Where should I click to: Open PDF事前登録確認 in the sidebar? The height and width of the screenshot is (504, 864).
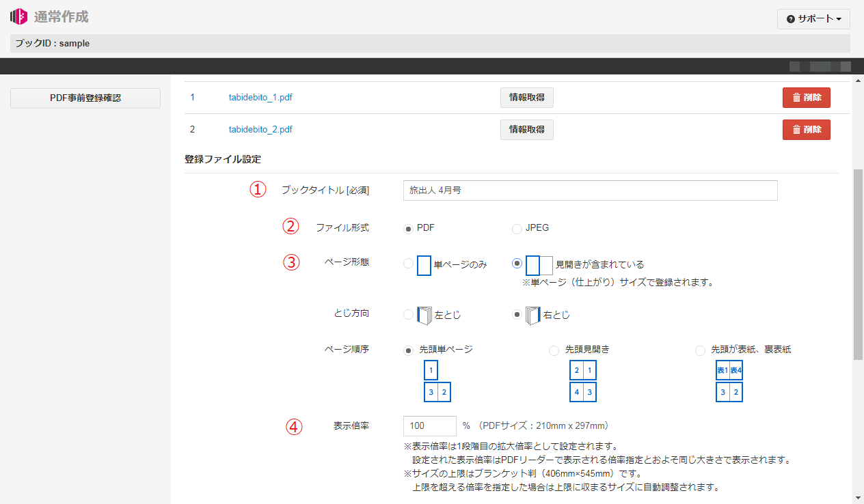pyautogui.click(x=85, y=98)
